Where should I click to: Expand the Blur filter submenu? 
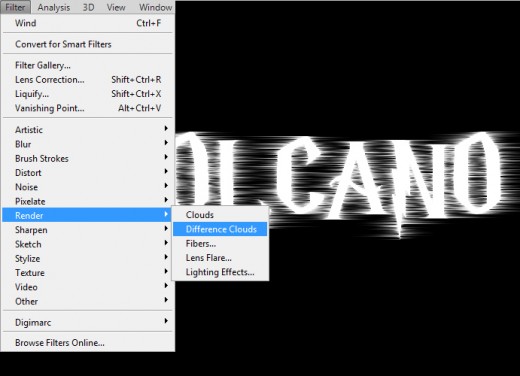(88, 144)
